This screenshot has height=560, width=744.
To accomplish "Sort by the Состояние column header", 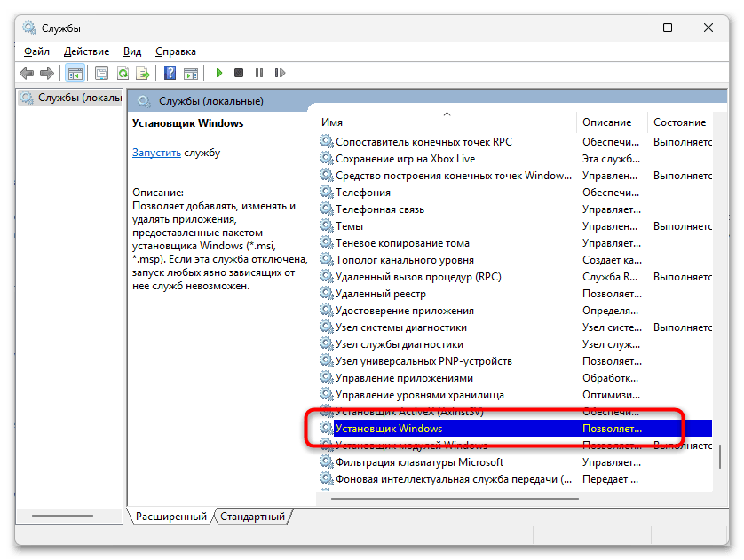I will click(x=679, y=122).
